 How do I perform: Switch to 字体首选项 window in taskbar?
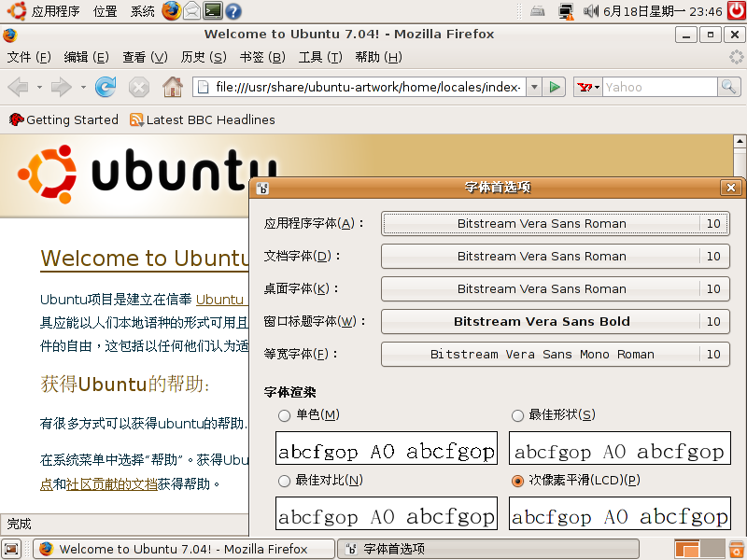(488, 549)
